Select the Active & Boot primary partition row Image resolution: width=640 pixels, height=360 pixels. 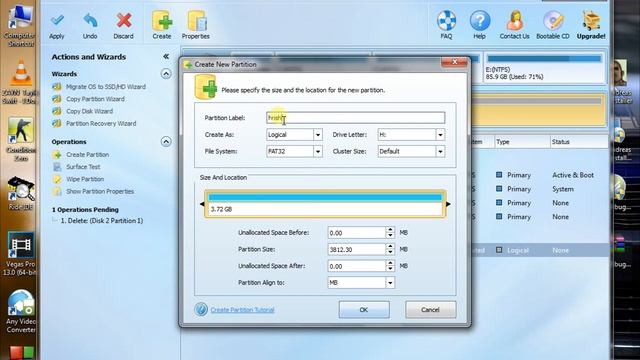click(541, 175)
